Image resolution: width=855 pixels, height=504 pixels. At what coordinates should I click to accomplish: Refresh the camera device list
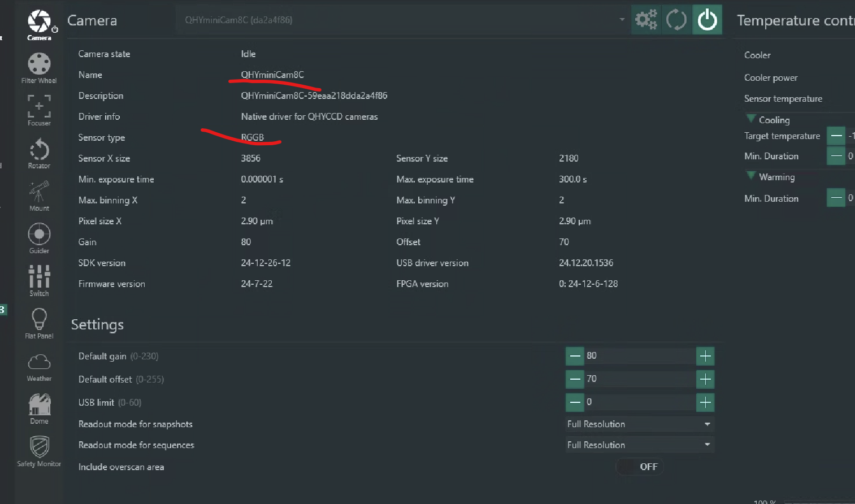coord(676,20)
